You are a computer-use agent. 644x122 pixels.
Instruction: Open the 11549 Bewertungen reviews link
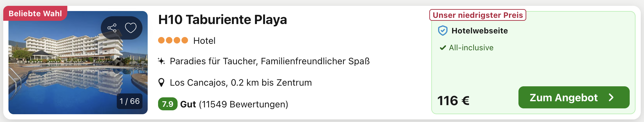tap(243, 104)
